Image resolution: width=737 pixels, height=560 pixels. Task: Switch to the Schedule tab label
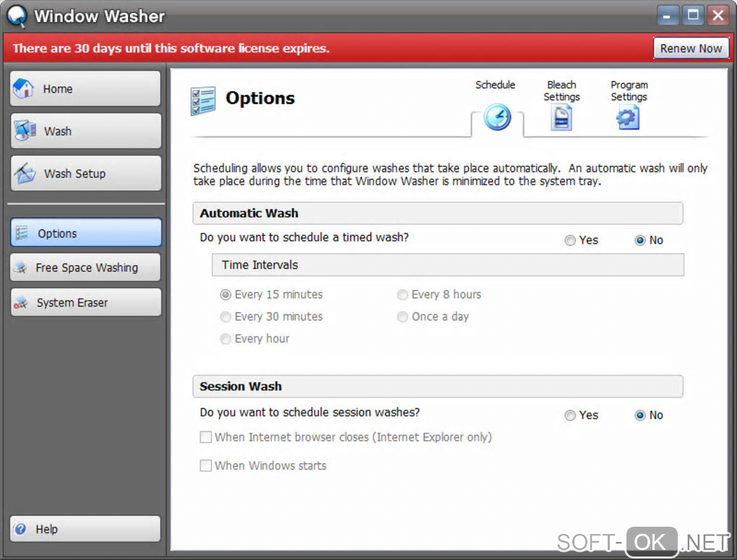pyautogui.click(x=495, y=85)
